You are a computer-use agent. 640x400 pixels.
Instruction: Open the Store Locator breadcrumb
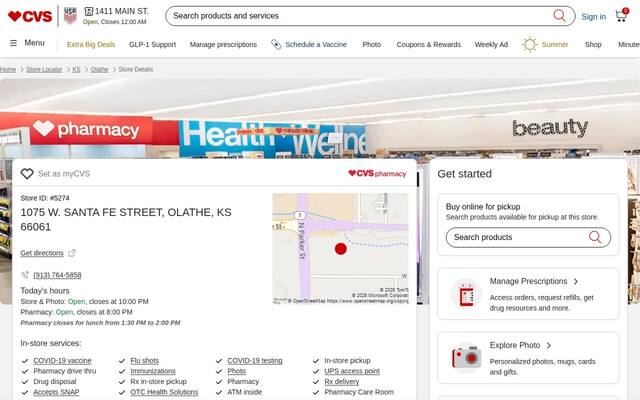coord(44,69)
